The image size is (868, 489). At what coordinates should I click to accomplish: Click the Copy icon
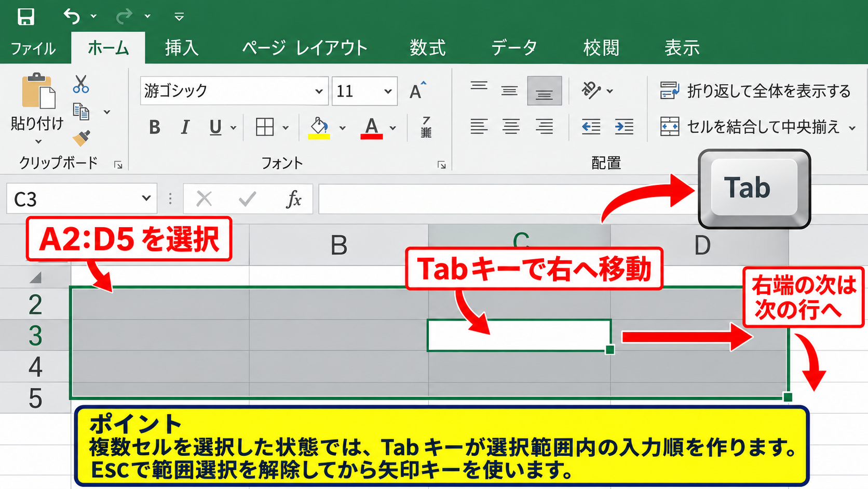coord(80,111)
